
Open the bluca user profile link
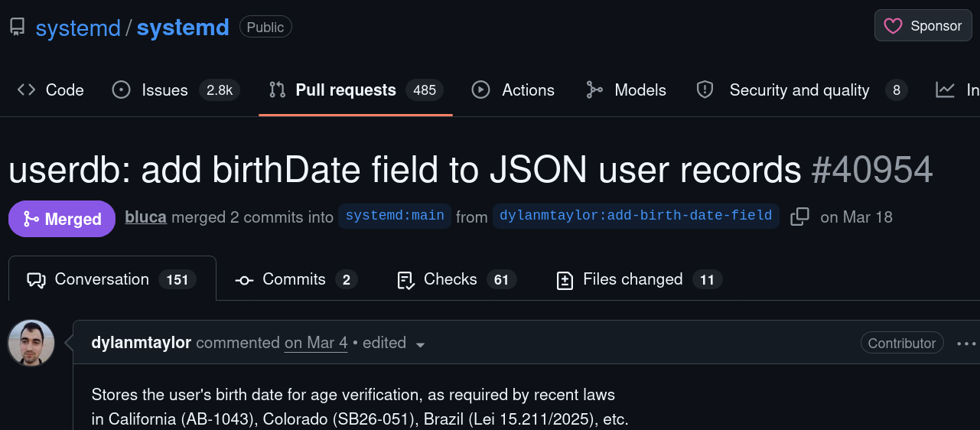coord(145,217)
